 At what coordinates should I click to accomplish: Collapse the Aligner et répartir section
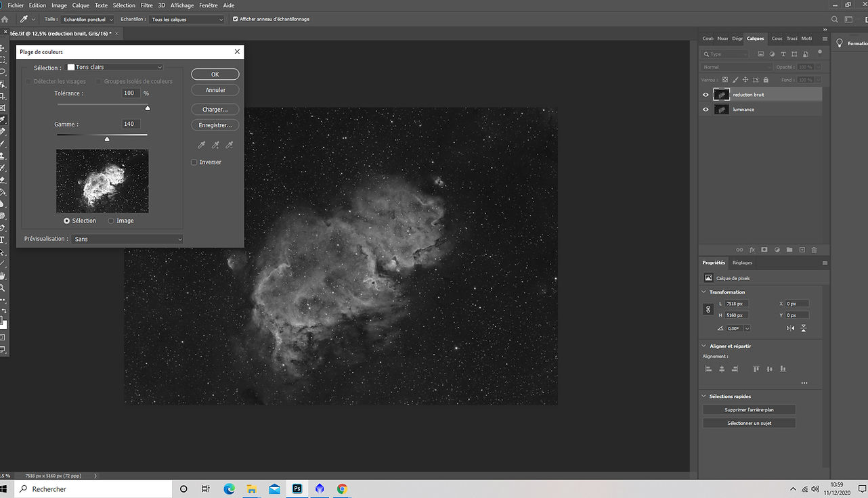(x=704, y=346)
